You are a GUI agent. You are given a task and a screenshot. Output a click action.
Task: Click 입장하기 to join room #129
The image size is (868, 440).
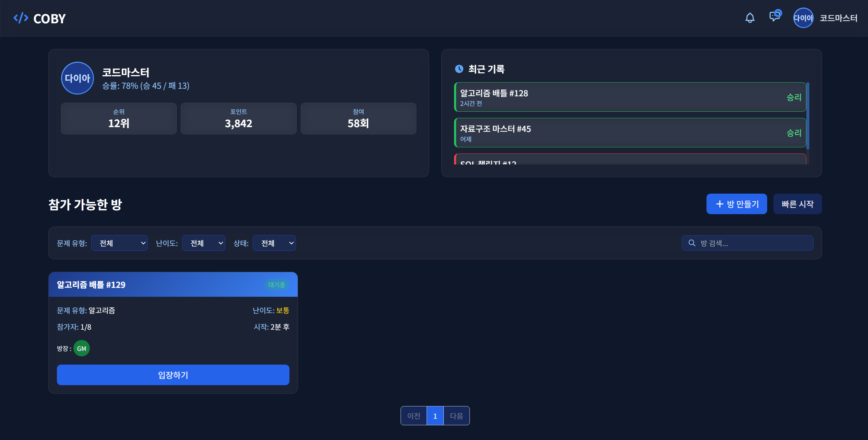coord(173,375)
